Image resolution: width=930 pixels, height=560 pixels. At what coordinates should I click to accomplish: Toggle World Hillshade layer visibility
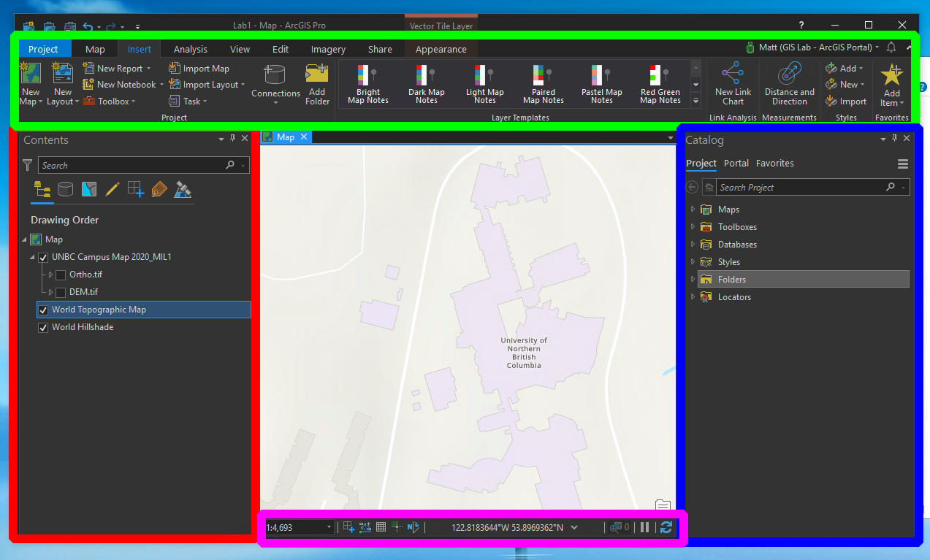tap(43, 328)
